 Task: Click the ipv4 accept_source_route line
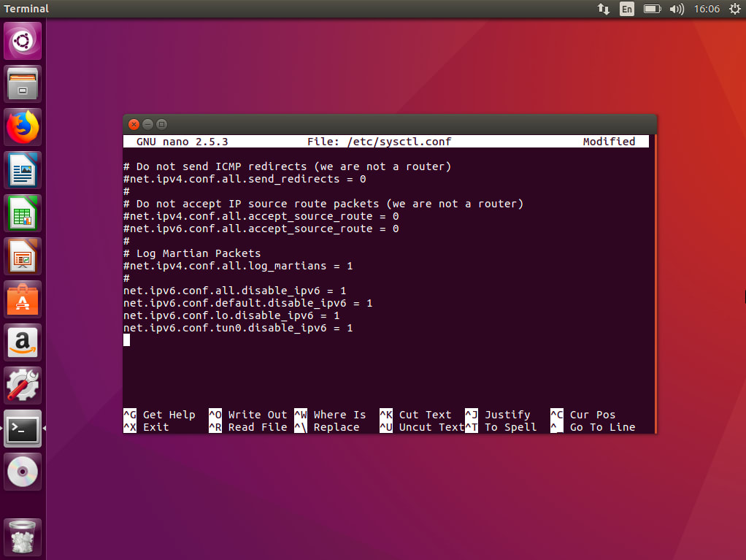click(261, 216)
